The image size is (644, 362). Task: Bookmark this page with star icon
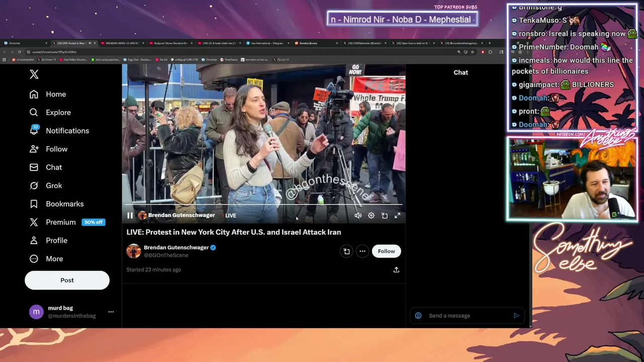tap(472, 52)
